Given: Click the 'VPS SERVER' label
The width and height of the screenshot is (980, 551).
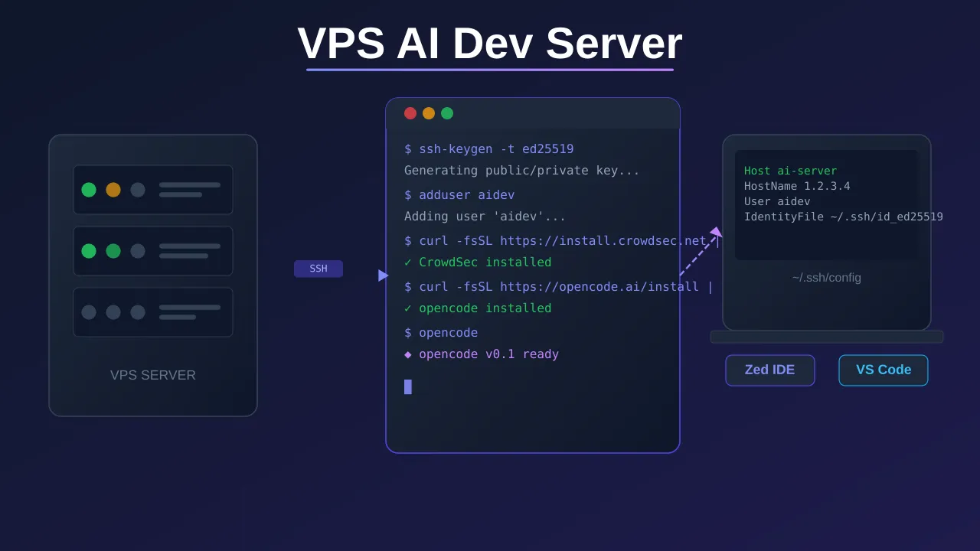Looking at the screenshot, I should (153, 375).
